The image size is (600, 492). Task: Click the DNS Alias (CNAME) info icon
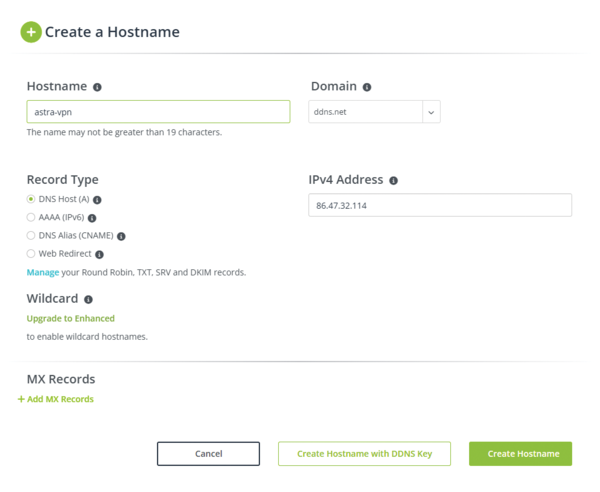[121, 236]
